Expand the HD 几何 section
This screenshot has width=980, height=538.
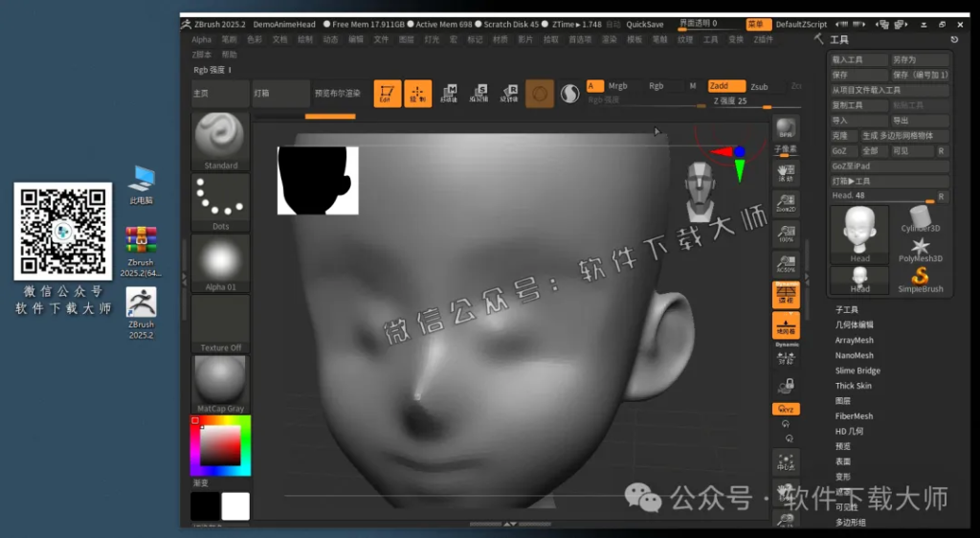(849, 431)
